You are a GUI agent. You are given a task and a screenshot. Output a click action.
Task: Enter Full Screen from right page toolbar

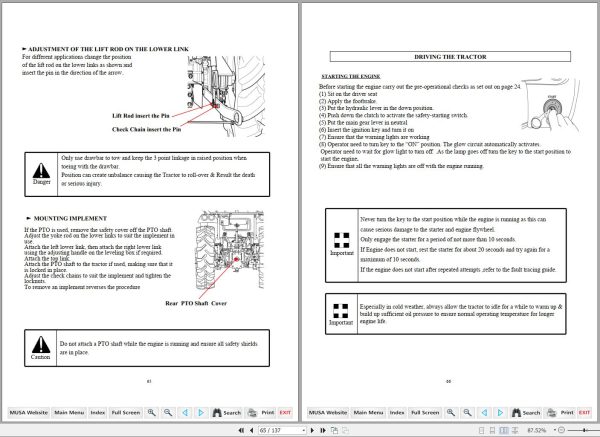click(425, 413)
